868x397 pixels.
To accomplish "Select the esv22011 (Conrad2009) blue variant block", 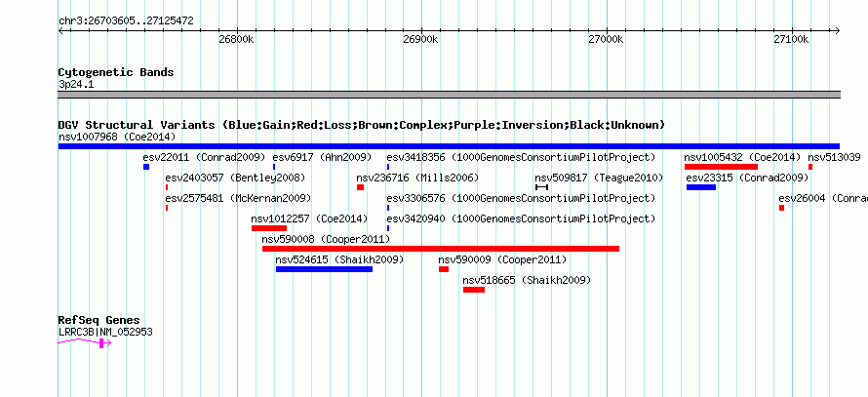I will (146, 167).
